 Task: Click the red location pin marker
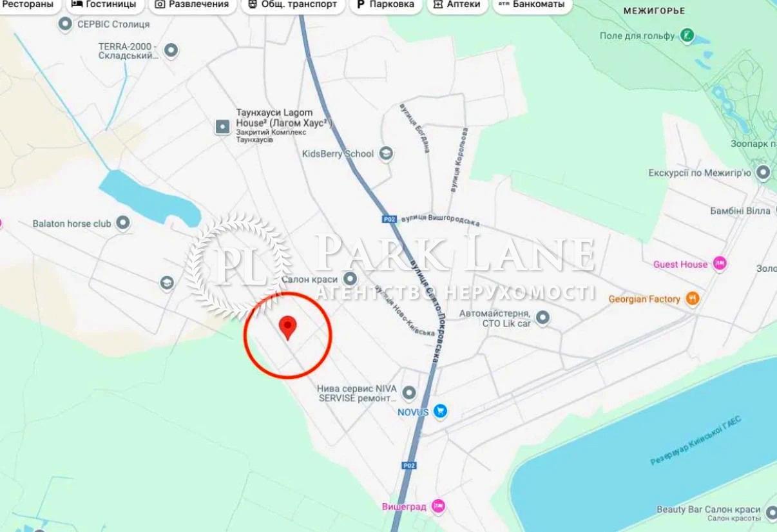[288, 328]
